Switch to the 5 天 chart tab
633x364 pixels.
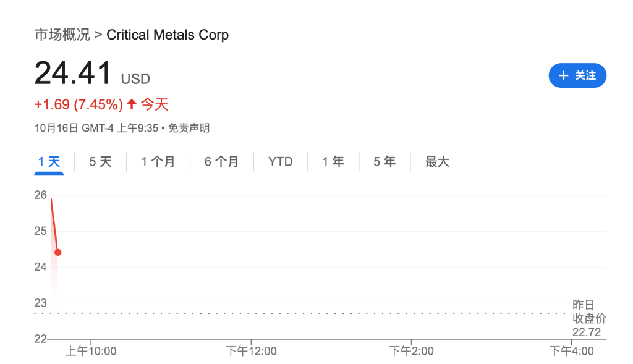[101, 162]
